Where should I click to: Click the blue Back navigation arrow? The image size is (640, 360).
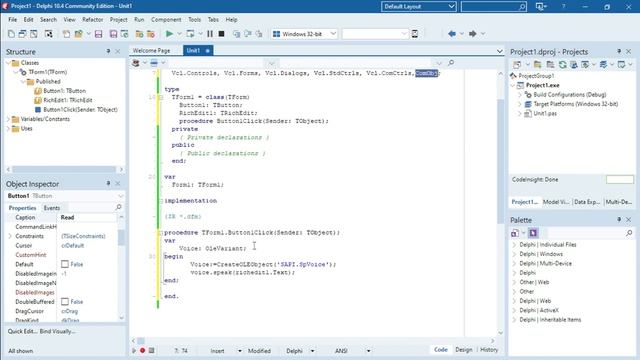click(452, 34)
